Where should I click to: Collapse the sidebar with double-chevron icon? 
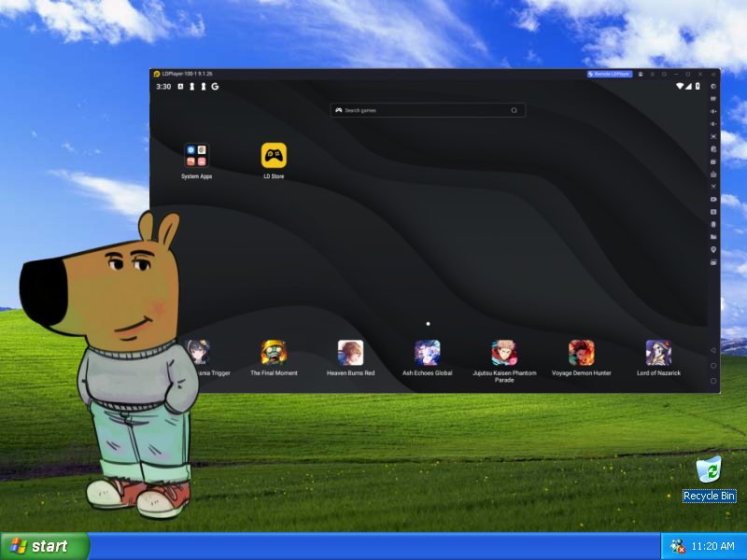pos(713,75)
